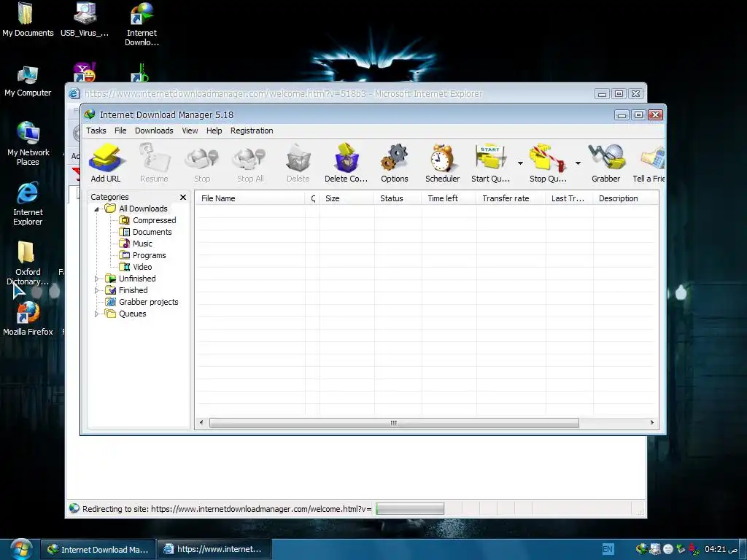The height and width of the screenshot is (560, 747).
Task: Open My Computer desktop icon
Action: pos(28,81)
